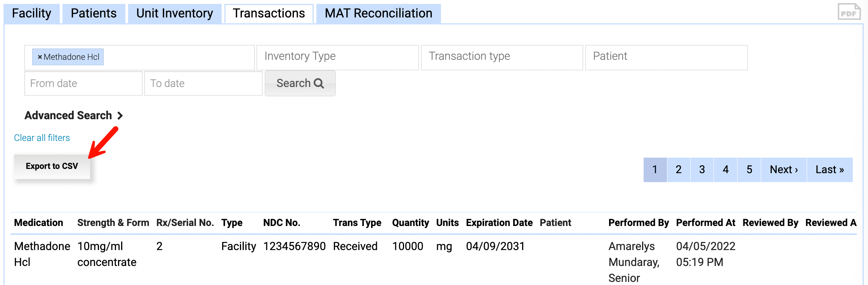Click the Search button
This screenshot has height=285, width=868.
(x=300, y=83)
